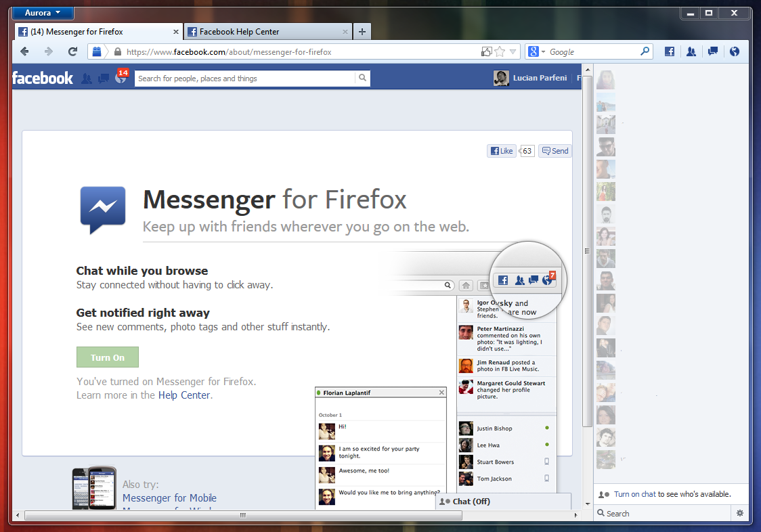Open a new tab with the plus button

[362, 32]
